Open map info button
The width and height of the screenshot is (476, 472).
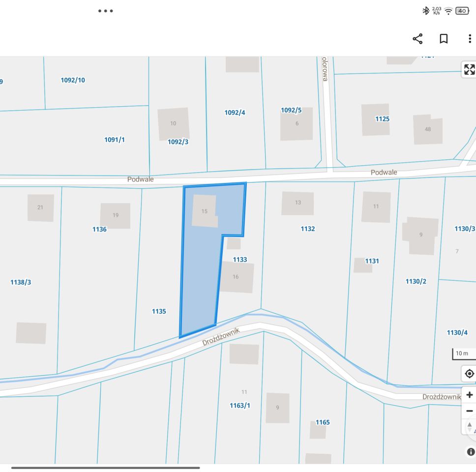471,452
